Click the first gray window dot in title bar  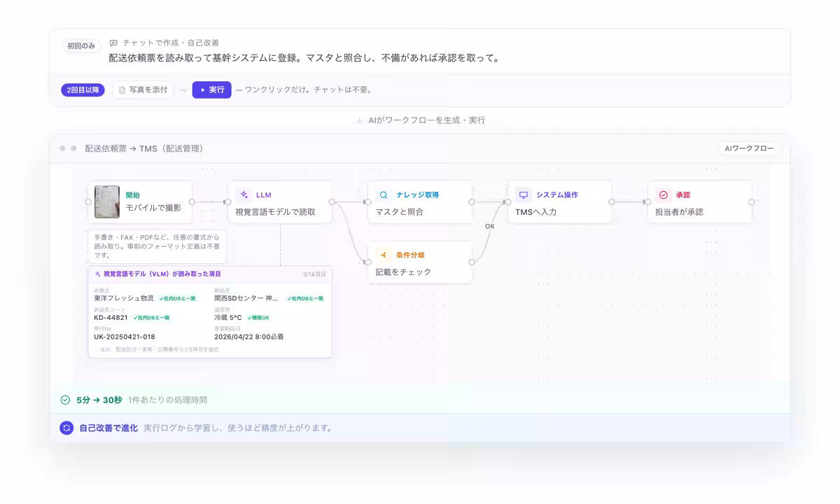[62, 148]
